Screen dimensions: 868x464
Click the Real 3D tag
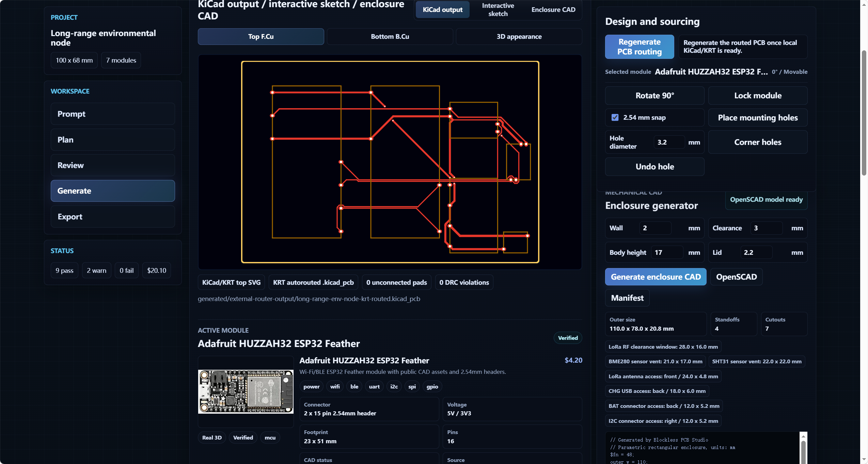pos(212,438)
